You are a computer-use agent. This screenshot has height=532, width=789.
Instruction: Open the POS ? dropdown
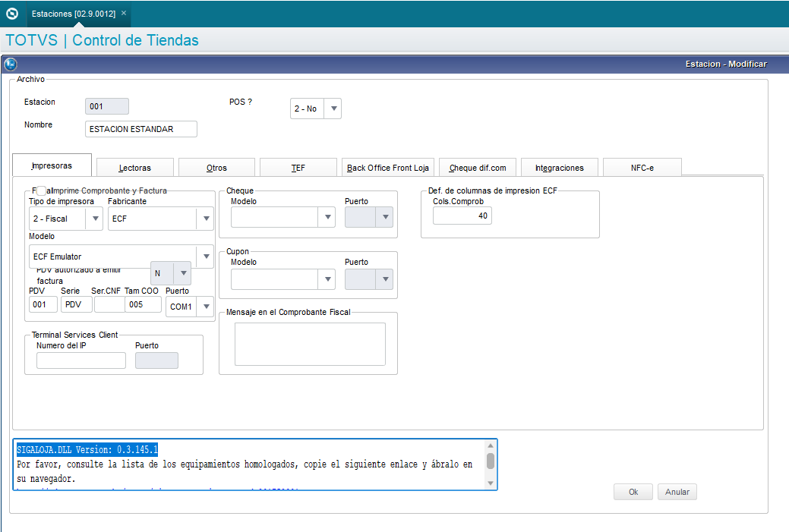click(333, 109)
